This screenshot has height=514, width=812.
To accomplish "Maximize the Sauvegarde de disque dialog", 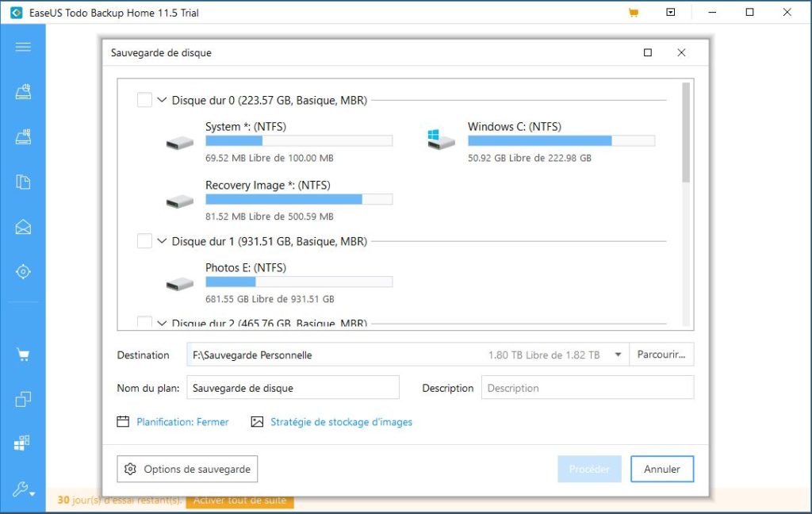I will coord(647,52).
